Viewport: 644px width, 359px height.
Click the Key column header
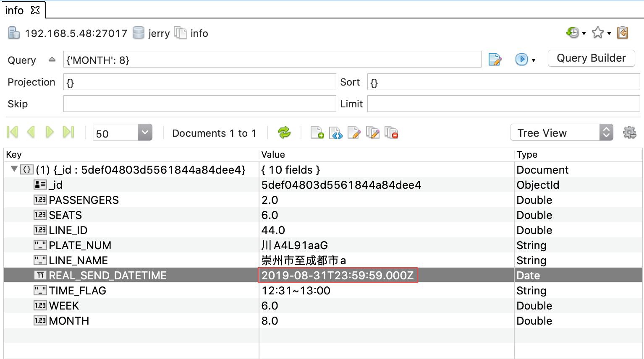point(131,154)
